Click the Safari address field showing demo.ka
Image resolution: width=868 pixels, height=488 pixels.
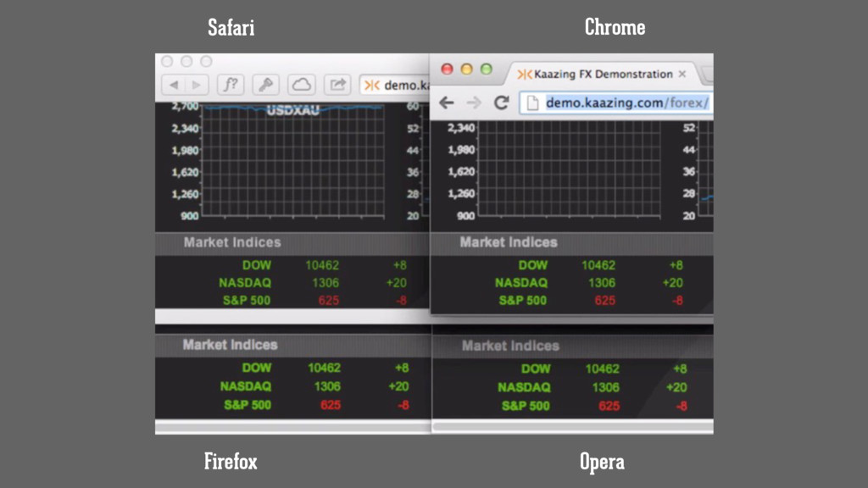394,86
